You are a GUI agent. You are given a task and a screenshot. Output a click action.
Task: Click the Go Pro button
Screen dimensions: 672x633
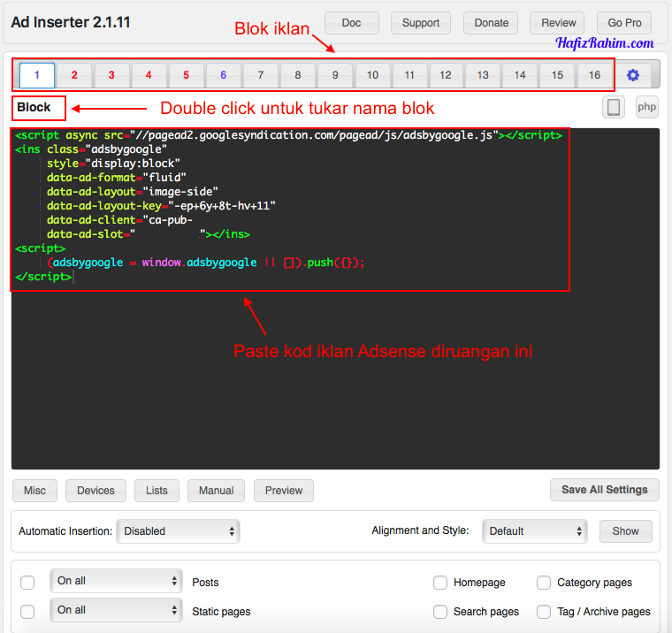(624, 23)
